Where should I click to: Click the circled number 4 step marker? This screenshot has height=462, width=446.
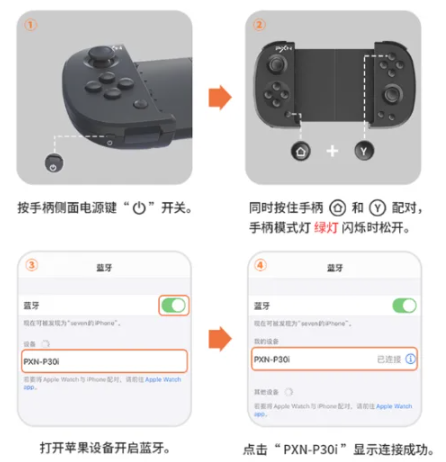click(x=260, y=265)
